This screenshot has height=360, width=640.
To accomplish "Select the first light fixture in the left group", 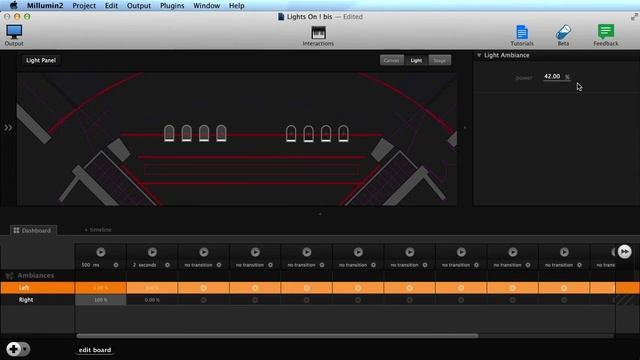I will (169, 133).
